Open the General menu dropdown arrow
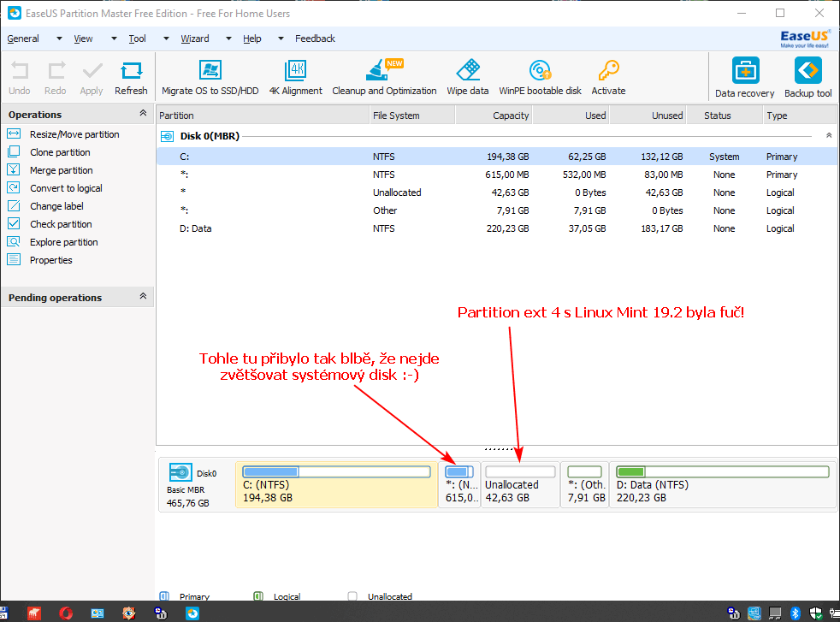The height and width of the screenshot is (622, 840). pyautogui.click(x=58, y=39)
